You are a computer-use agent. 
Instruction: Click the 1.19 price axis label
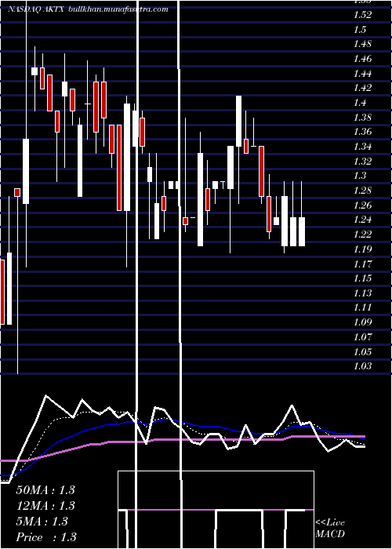coord(362,249)
